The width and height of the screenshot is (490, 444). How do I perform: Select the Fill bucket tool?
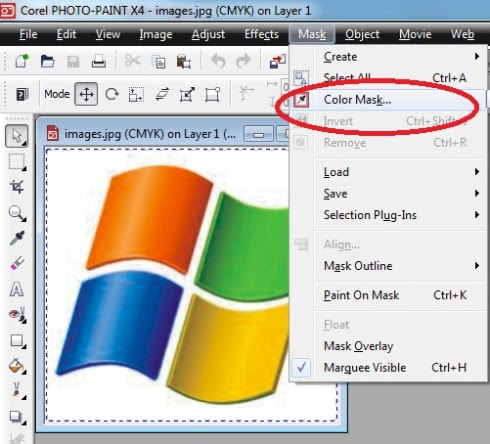pyautogui.click(x=17, y=366)
